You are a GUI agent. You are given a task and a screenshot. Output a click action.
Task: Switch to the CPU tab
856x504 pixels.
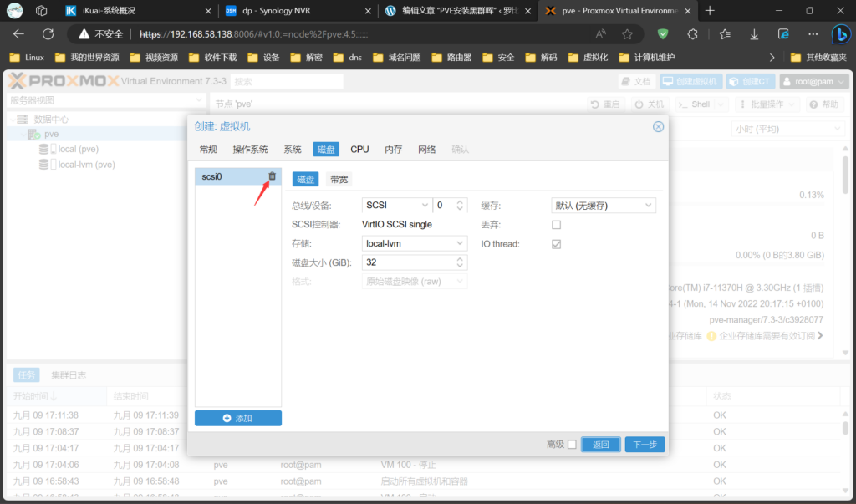point(359,150)
